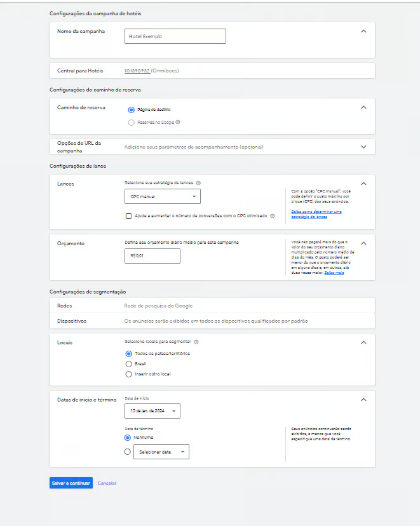Screen dimensions: 420x526
Task: Click the 'Cancelar' link
Action: pyautogui.click(x=107, y=483)
